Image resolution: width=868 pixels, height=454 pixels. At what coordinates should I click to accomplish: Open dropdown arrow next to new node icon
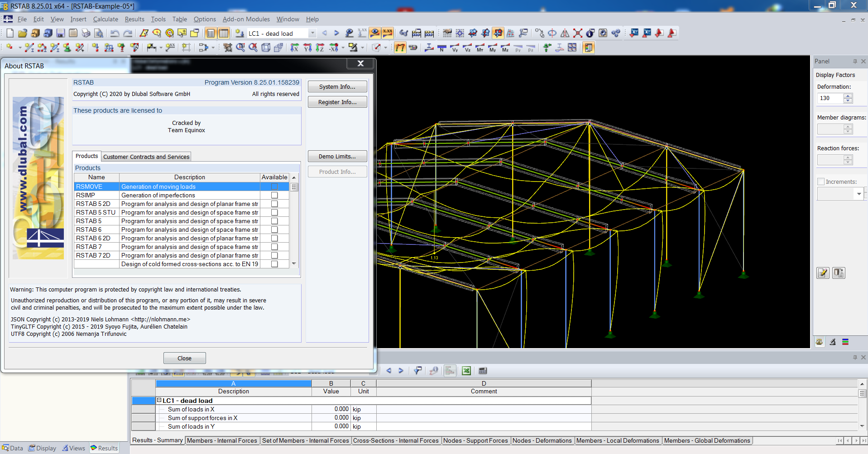[x=20, y=48]
